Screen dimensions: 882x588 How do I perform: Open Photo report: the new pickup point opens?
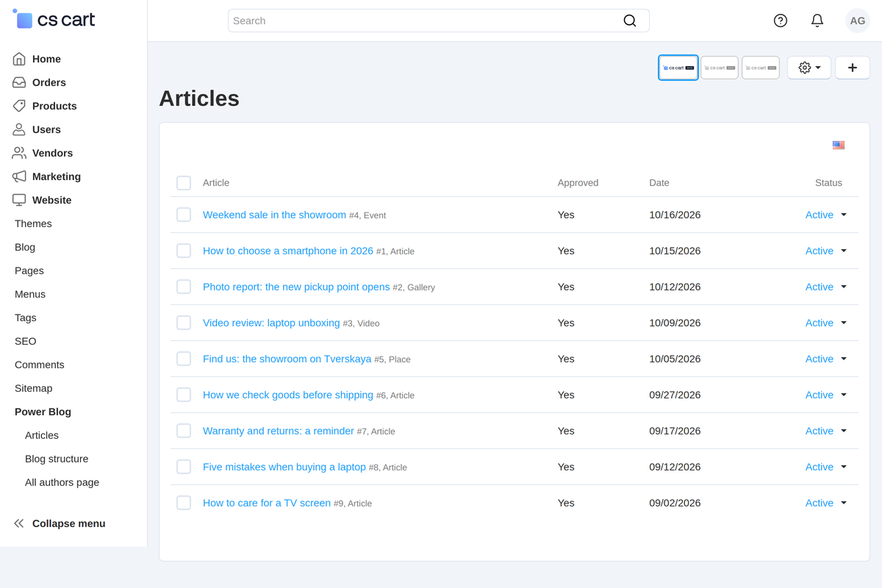296,287
